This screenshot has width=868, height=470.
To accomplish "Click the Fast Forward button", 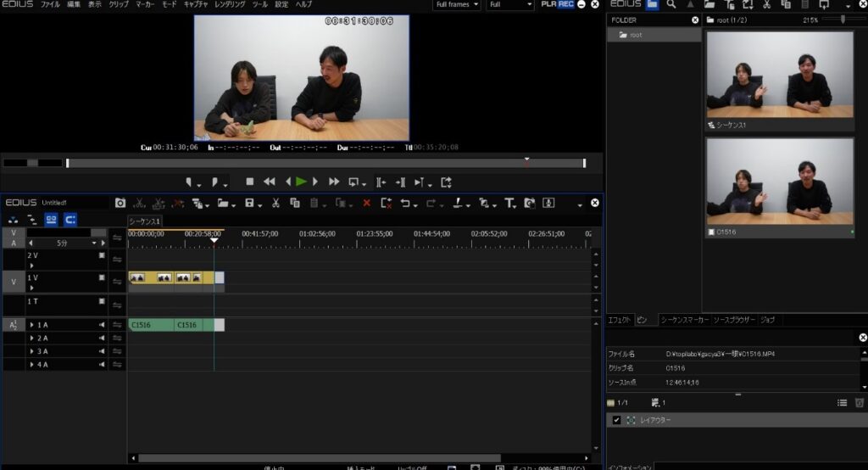I will point(334,182).
